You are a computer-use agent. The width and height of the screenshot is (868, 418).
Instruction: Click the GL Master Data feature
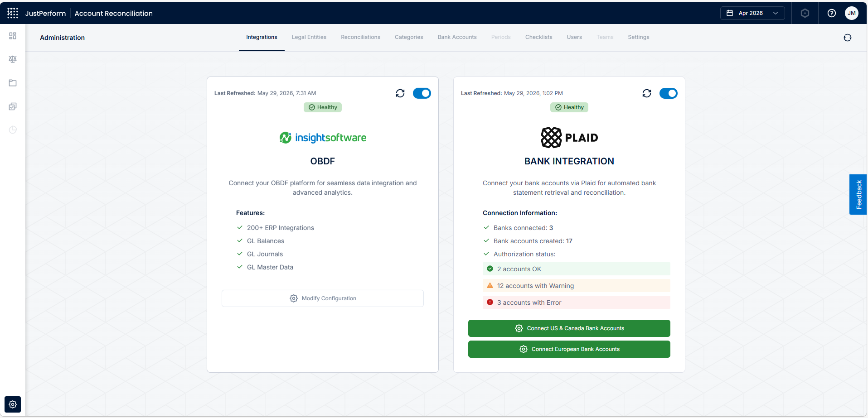270,267
